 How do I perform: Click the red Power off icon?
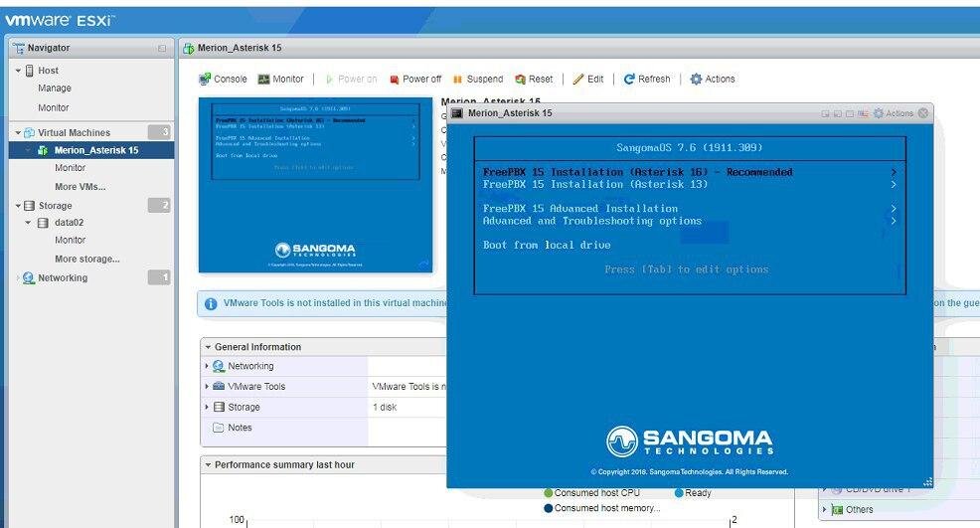tap(395, 80)
